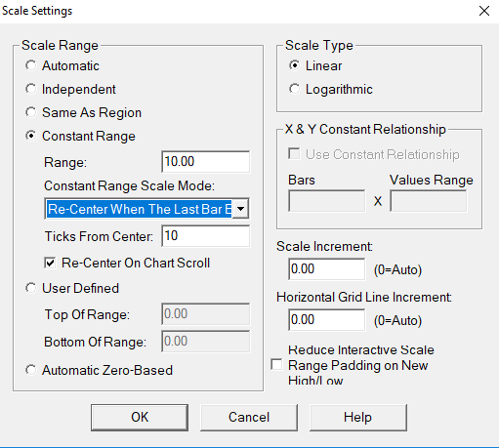Screen dimensions: 499x448
Task: Open Help for scale settings
Action: pos(358,418)
